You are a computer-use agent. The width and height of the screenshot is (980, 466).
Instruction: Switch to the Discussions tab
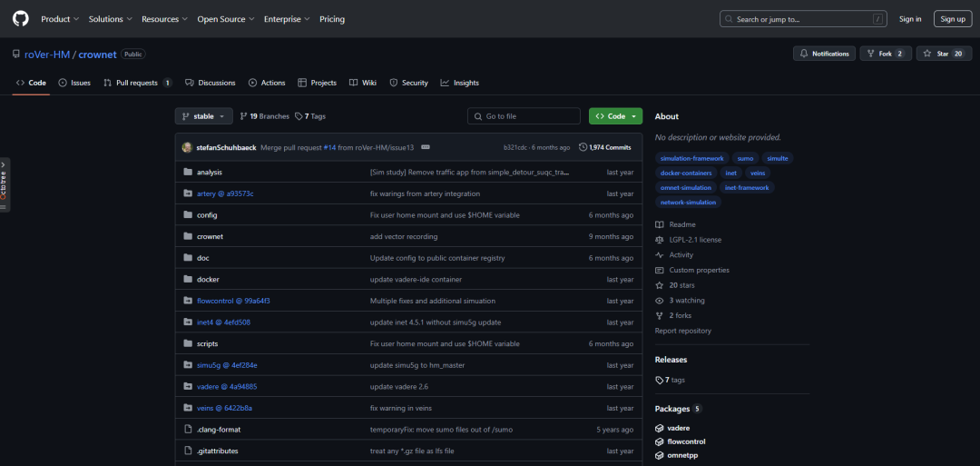pos(210,83)
